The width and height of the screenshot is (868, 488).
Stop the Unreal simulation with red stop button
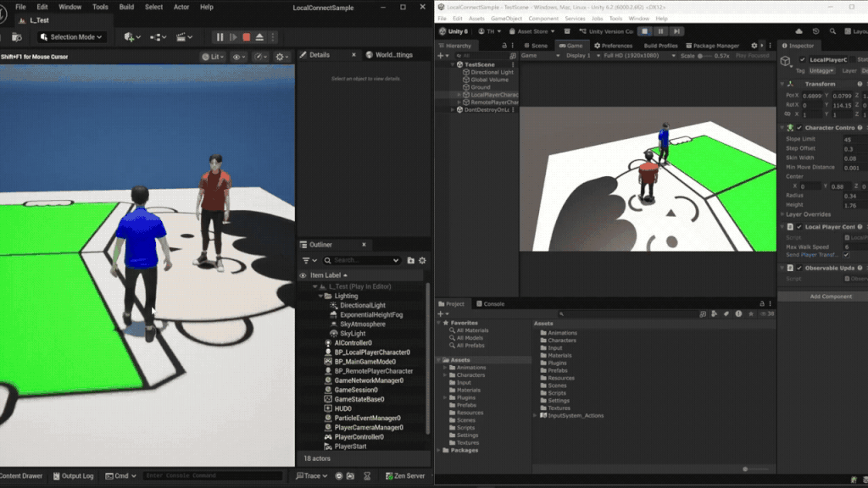coord(246,37)
